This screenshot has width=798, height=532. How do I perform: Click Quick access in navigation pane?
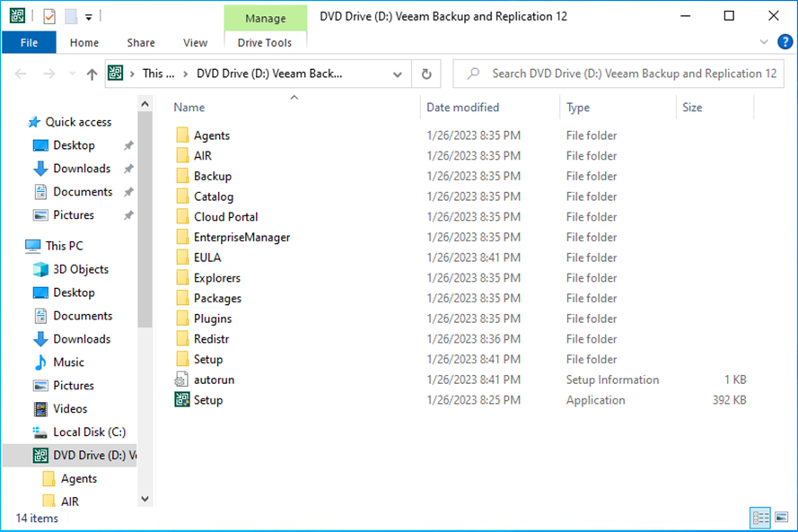(x=78, y=122)
